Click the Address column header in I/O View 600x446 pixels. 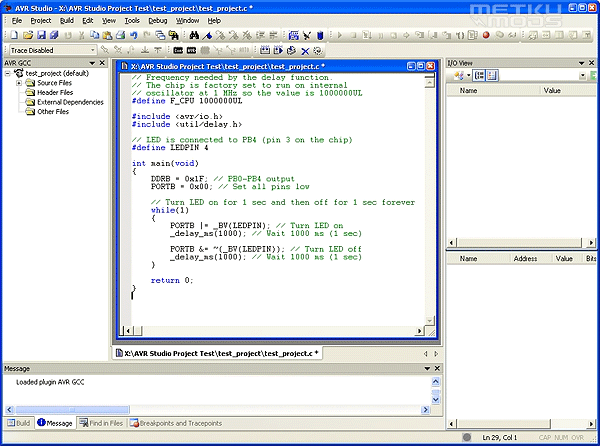(525, 259)
